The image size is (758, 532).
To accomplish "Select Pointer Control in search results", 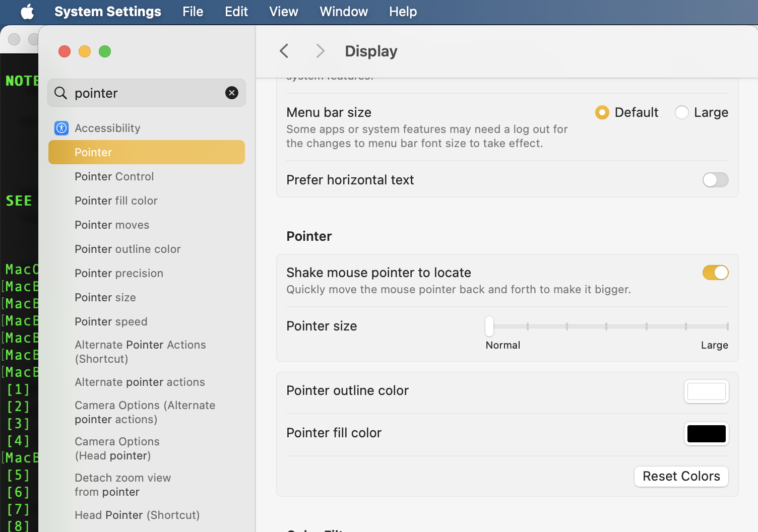I will tap(114, 176).
